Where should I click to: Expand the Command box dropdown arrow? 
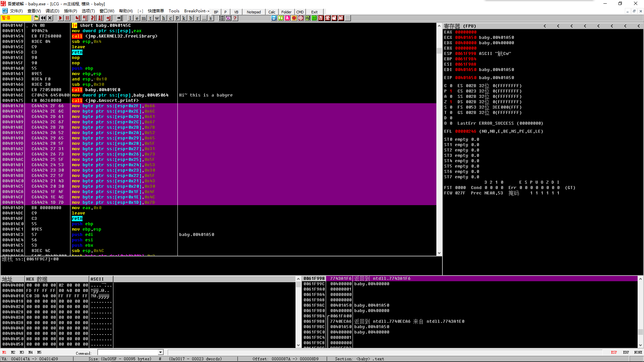[x=161, y=352]
